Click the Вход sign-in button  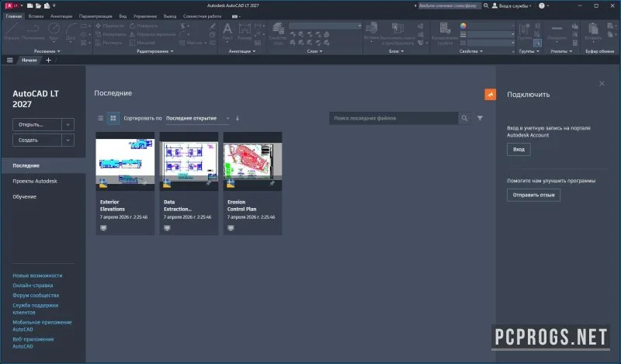pos(519,149)
